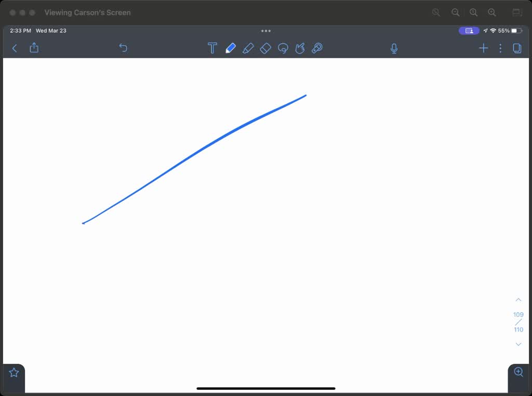Toggle the page zoom magnifier
Screen dimensions: 532x396
pyautogui.click(x=518, y=372)
